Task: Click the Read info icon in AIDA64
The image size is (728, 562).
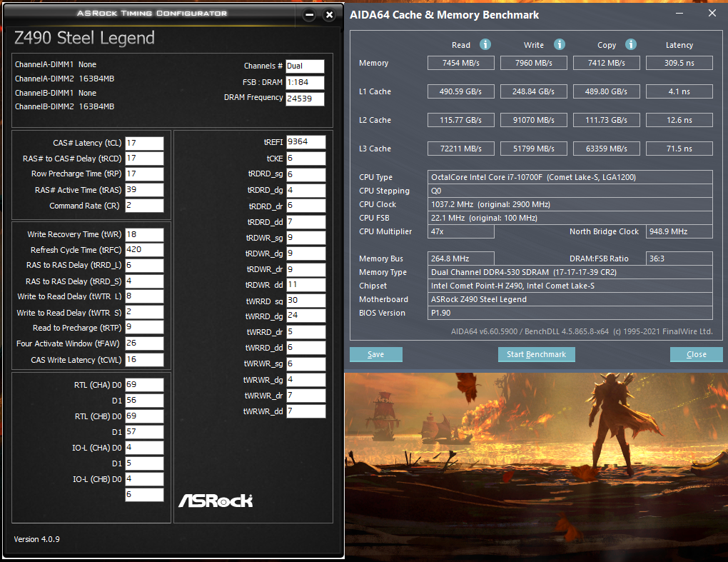Action: 485,44
